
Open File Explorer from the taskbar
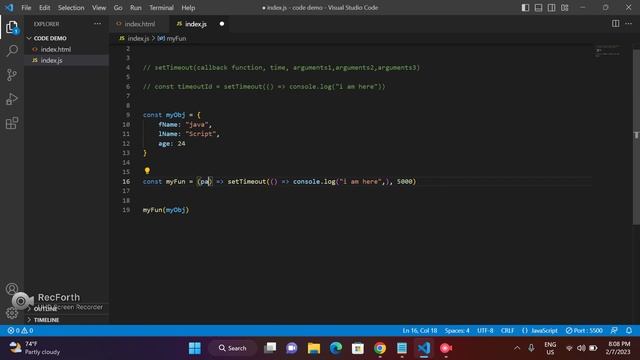pos(314,348)
